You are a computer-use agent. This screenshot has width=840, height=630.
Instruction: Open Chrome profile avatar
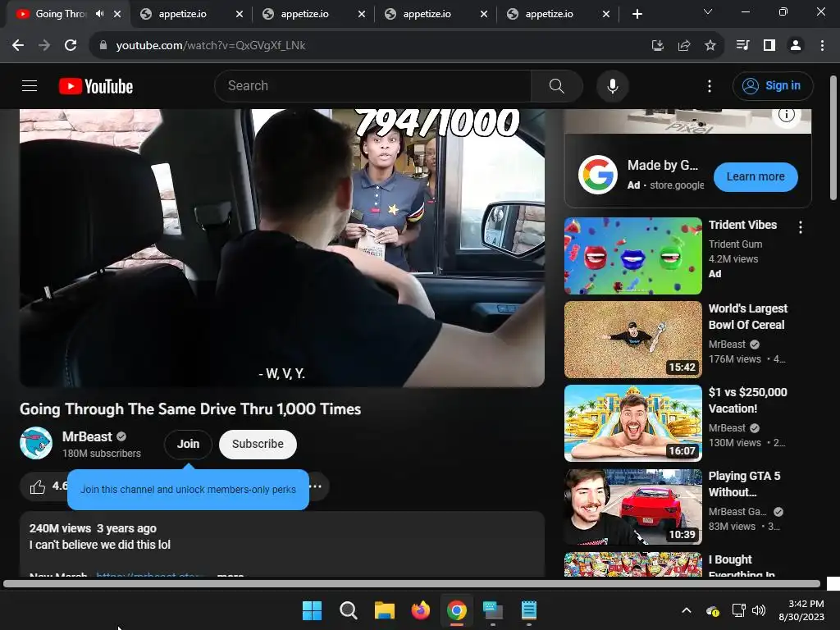click(x=796, y=46)
